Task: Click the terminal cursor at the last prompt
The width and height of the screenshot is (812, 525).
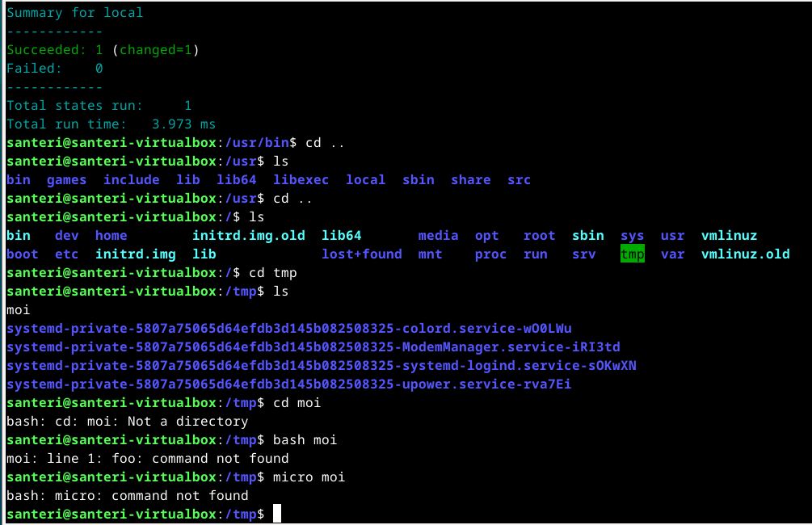Action: coord(277,514)
